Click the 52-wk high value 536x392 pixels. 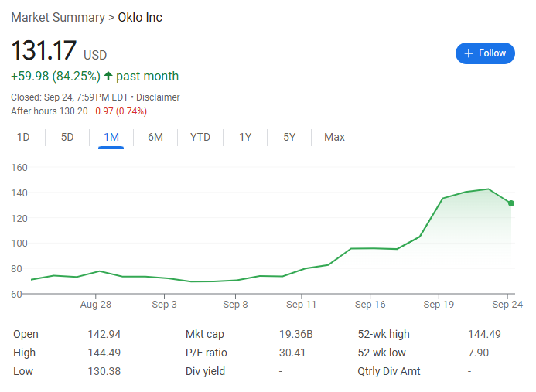click(x=484, y=334)
